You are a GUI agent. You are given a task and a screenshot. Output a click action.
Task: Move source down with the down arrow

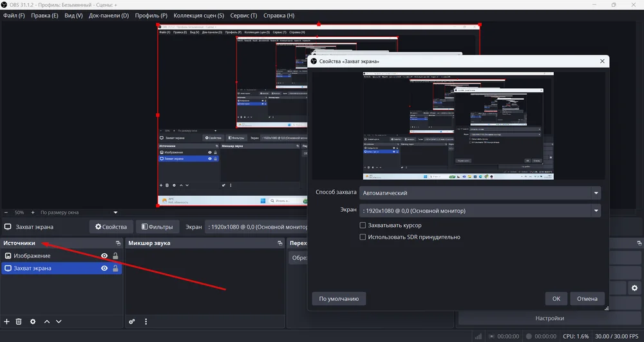[x=59, y=321]
